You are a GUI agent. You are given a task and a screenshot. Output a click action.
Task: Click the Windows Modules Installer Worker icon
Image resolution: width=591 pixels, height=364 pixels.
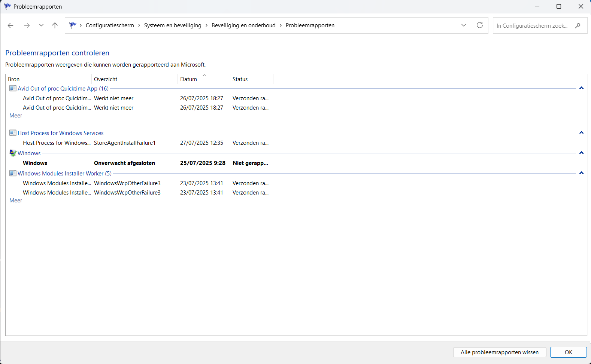[x=13, y=173]
